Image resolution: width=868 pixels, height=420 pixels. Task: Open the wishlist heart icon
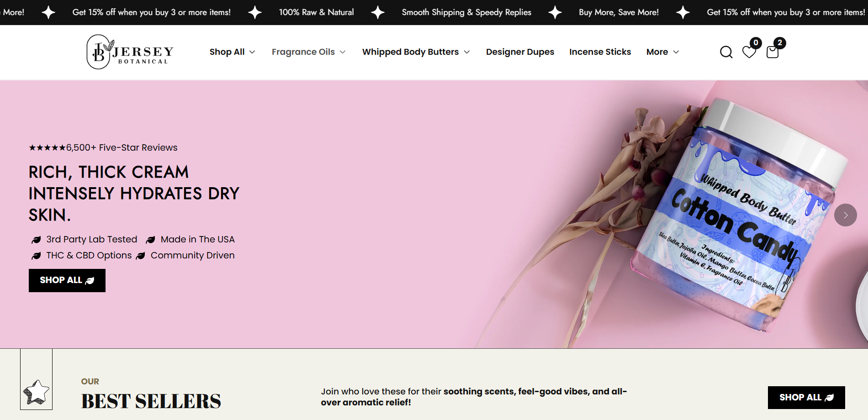749,52
